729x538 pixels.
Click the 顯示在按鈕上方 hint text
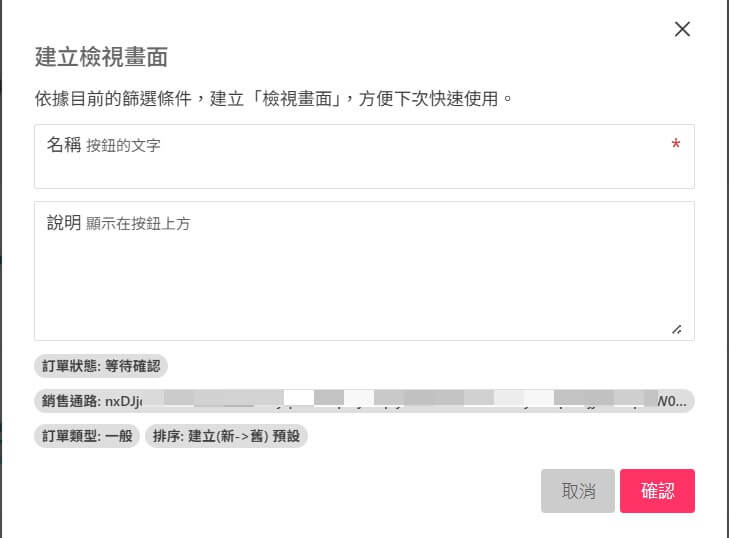coord(138,224)
